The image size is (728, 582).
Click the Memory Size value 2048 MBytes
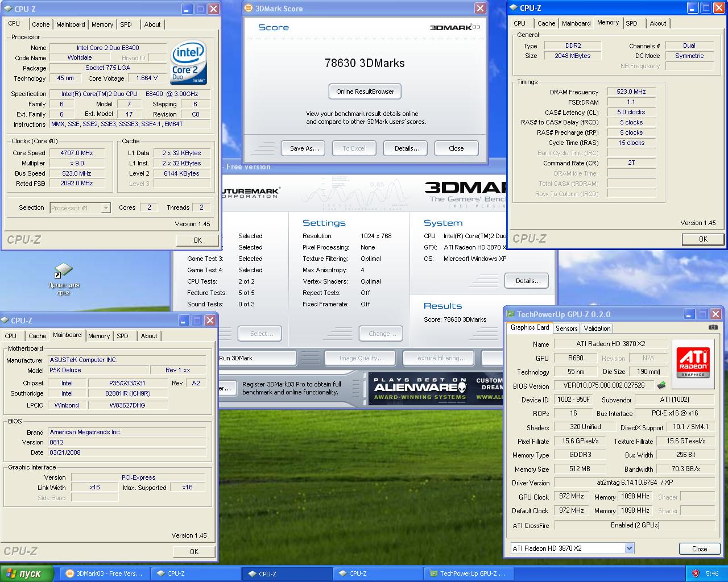click(573, 56)
